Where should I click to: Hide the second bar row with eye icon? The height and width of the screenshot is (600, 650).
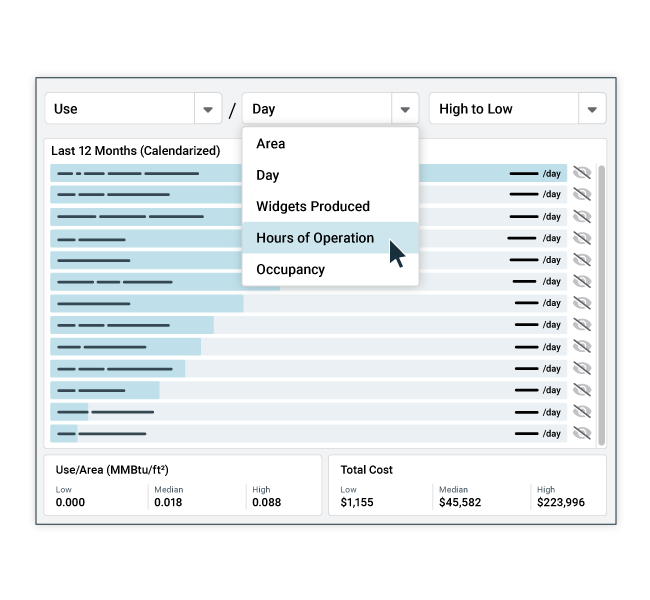[582, 194]
